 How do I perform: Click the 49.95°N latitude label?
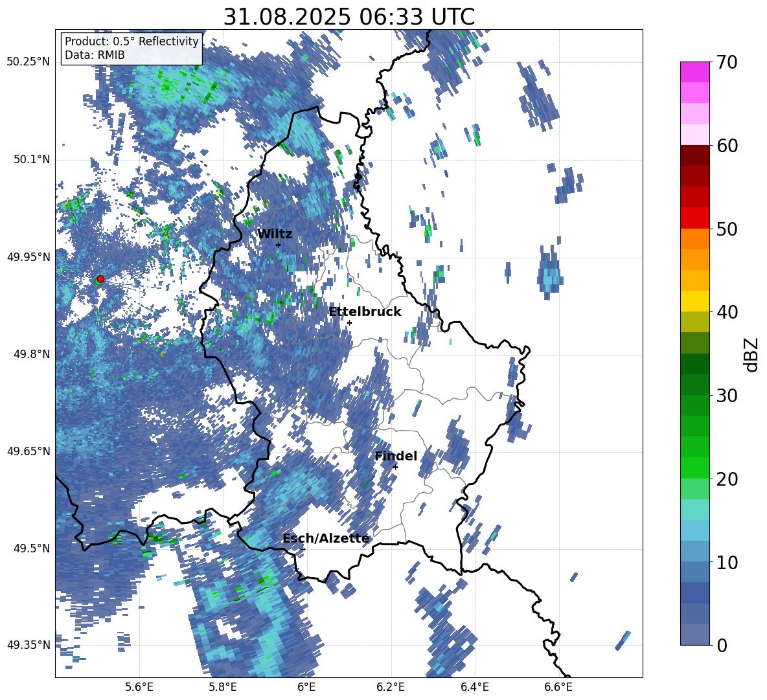[29, 257]
